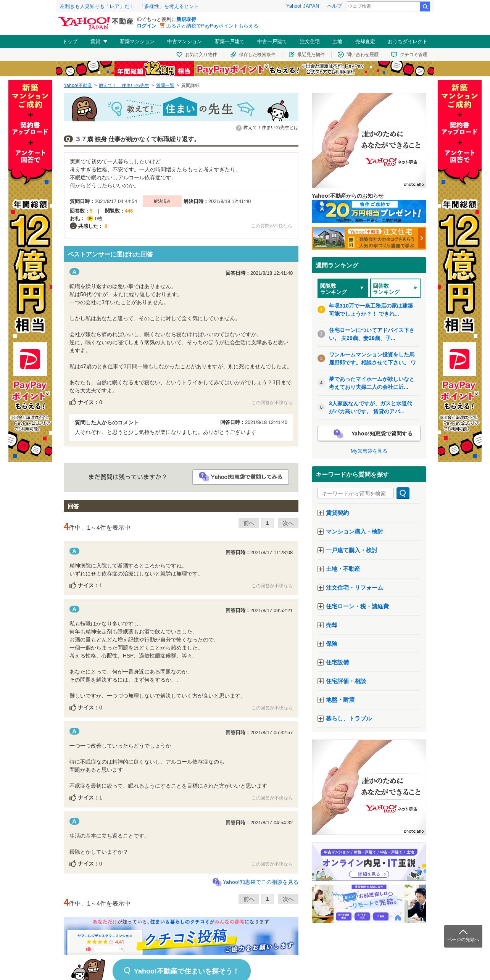This screenshot has width=490, height=980.
Task: Click the 次へ button in the upper pagination
Action: point(288,523)
